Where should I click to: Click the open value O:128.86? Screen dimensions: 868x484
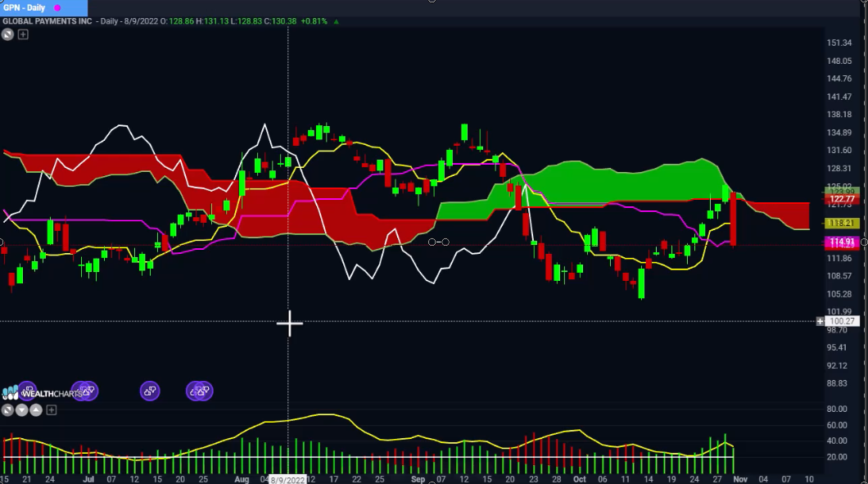pos(177,21)
